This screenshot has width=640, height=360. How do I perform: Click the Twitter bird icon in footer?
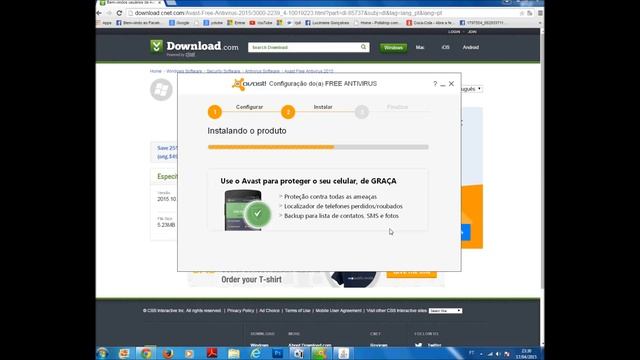coord(418,345)
